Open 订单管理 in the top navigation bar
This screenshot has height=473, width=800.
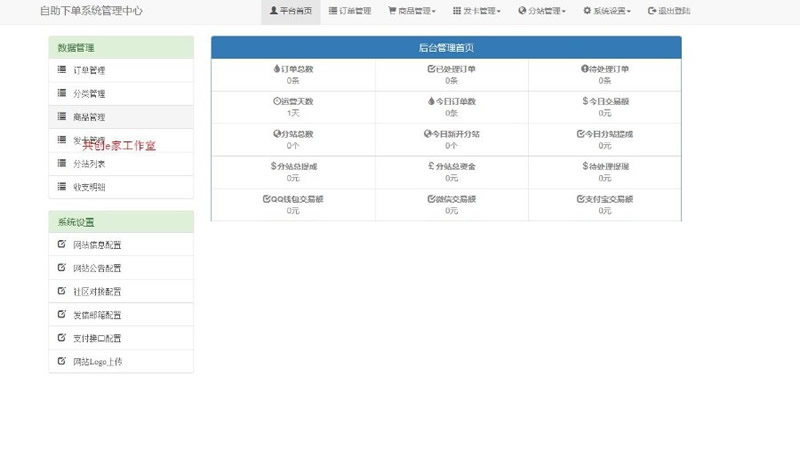tap(350, 11)
